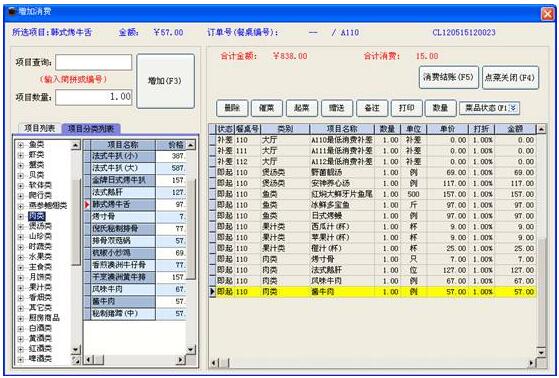Focus the 项目查询 search input field

pyautogui.click(x=93, y=62)
